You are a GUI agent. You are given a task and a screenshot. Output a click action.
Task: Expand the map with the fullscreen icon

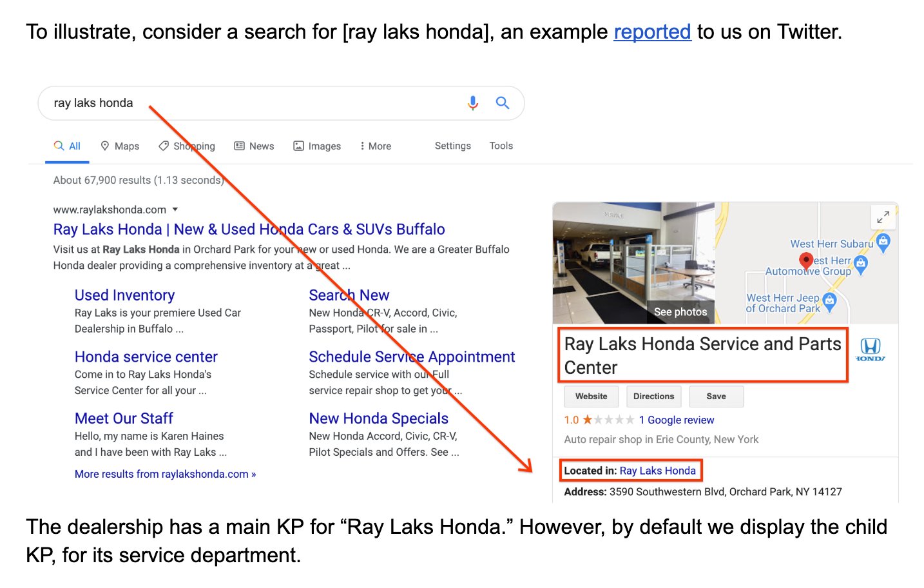tap(883, 217)
